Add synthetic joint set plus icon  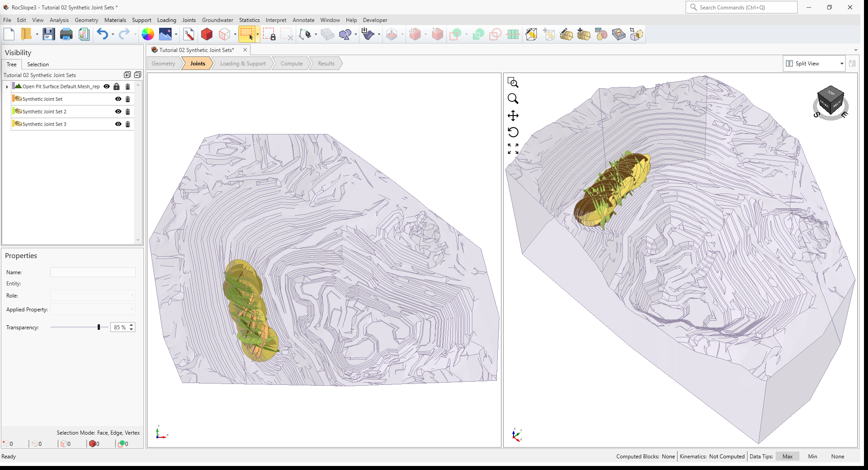click(x=583, y=34)
